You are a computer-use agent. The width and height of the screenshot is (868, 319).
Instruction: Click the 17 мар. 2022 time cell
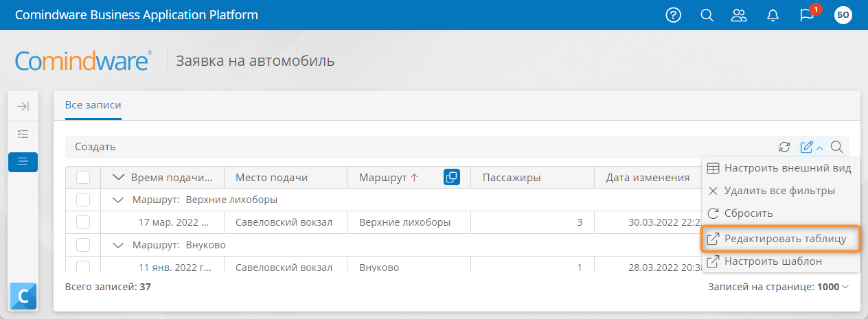pyautogui.click(x=173, y=222)
